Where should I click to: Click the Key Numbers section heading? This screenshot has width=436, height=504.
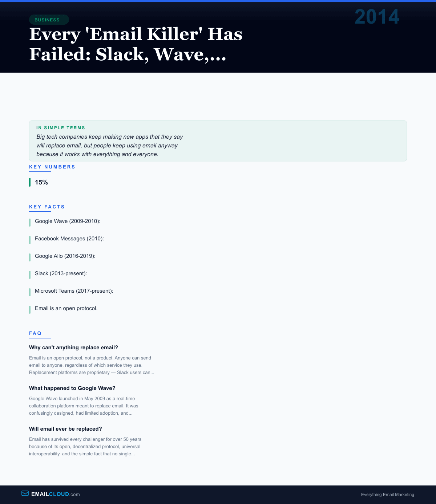pos(52,167)
